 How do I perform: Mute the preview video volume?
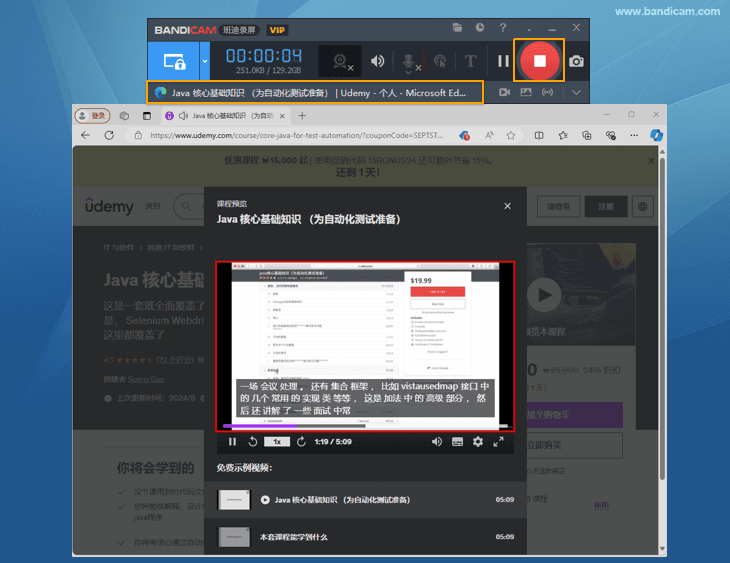[x=437, y=441]
